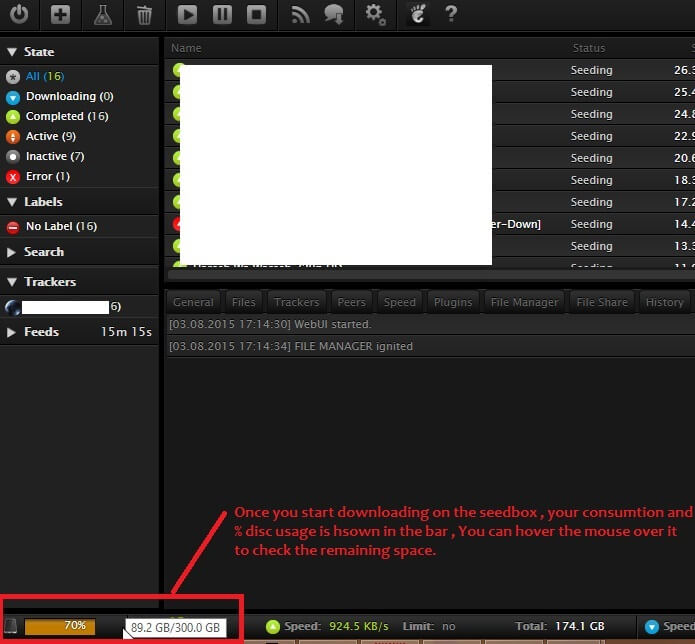The width and height of the screenshot is (695, 644).
Task: Pause the selected torrent
Action: (222, 14)
